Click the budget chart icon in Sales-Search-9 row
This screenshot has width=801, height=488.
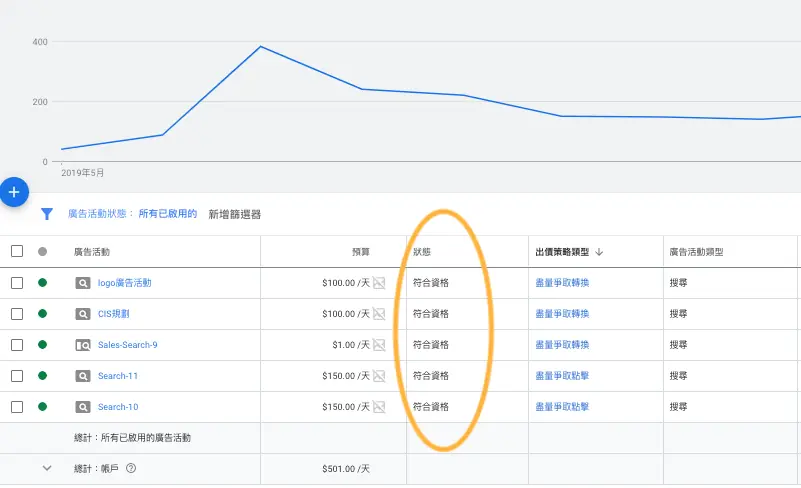click(x=379, y=345)
